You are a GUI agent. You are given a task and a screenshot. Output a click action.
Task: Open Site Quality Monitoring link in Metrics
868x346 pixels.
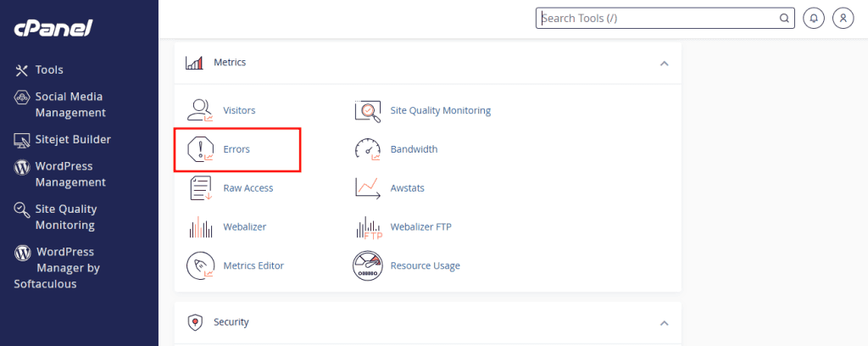pos(441,110)
